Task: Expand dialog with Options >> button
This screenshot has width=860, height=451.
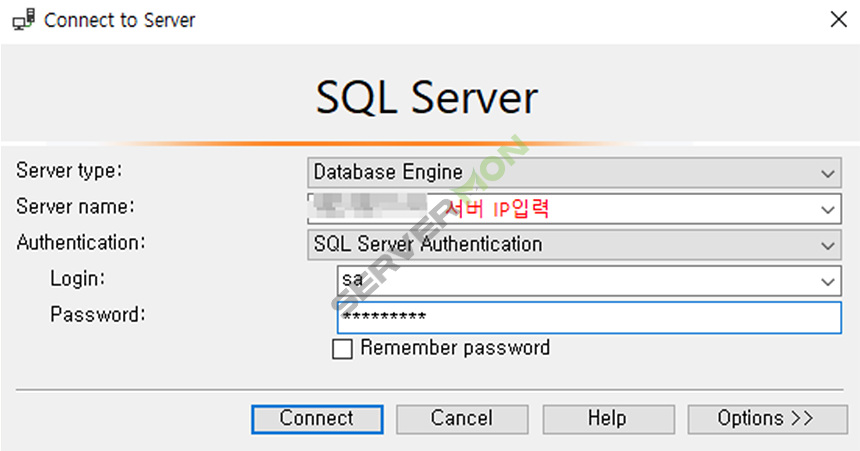Action: tap(767, 419)
